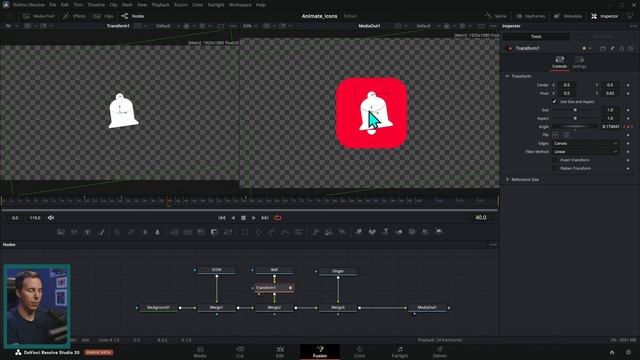Add a pRender particle node
Image resolution: width=640 pixels, height=360 pixels.
pyautogui.click(x=342, y=232)
